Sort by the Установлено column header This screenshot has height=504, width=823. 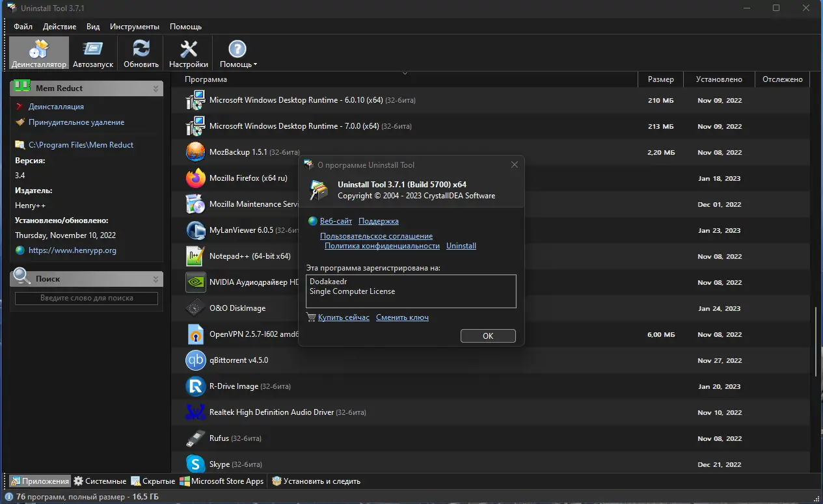(x=719, y=79)
